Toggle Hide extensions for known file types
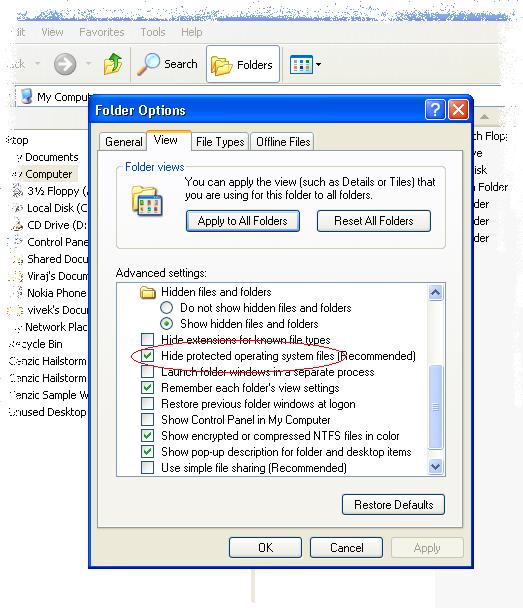 pos(147,340)
